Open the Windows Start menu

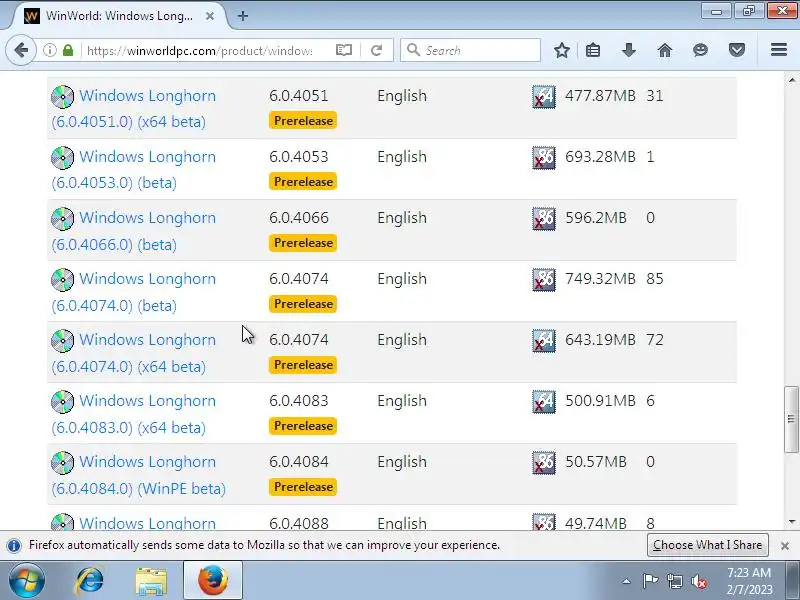pos(26,581)
